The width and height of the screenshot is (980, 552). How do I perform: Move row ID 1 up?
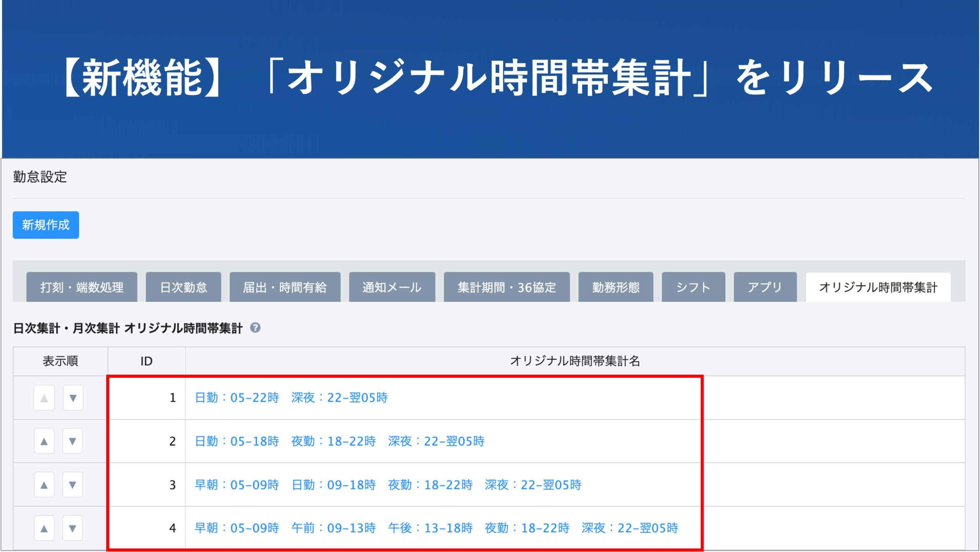(x=44, y=398)
